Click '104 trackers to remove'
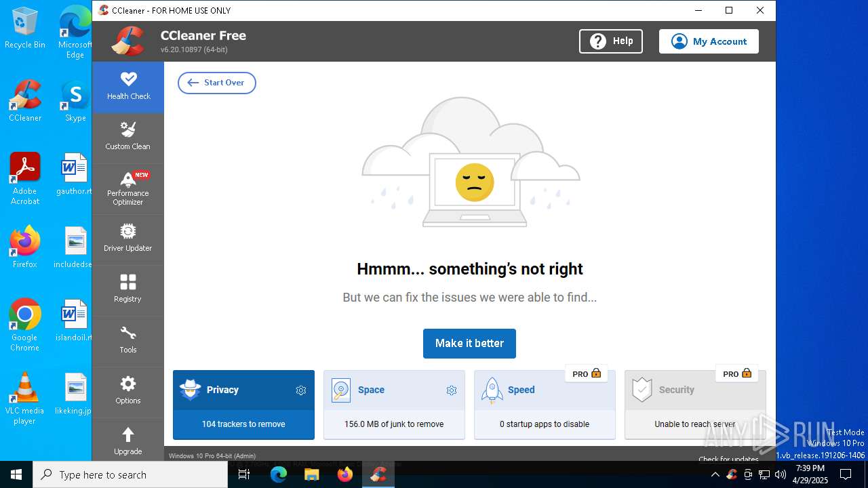Image resolution: width=868 pixels, height=488 pixels. tap(243, 424)
